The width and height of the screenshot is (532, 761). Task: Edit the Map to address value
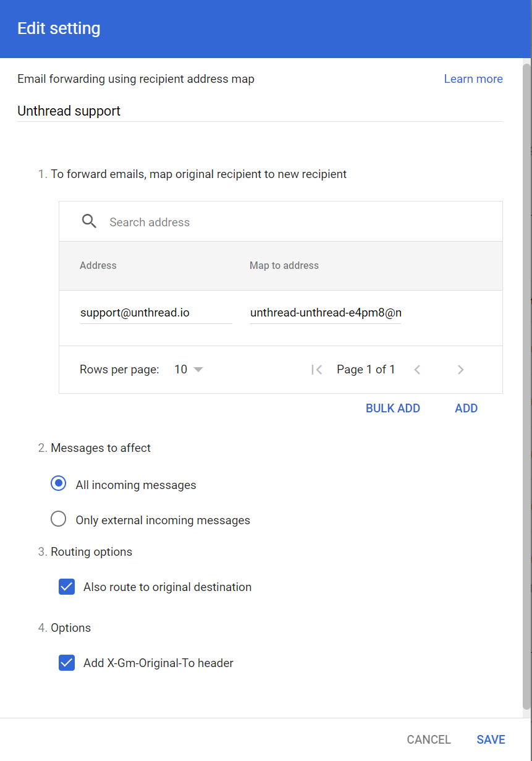click(326, 312)
